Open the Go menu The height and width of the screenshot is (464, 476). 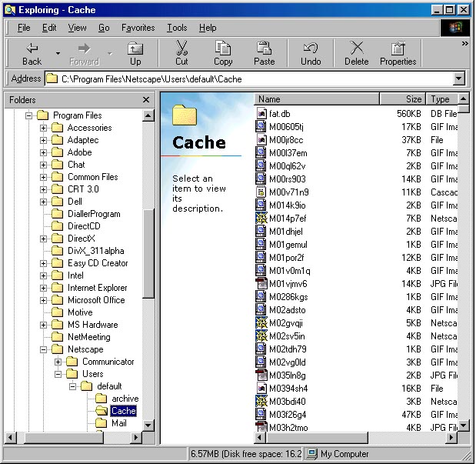point(104,28)
